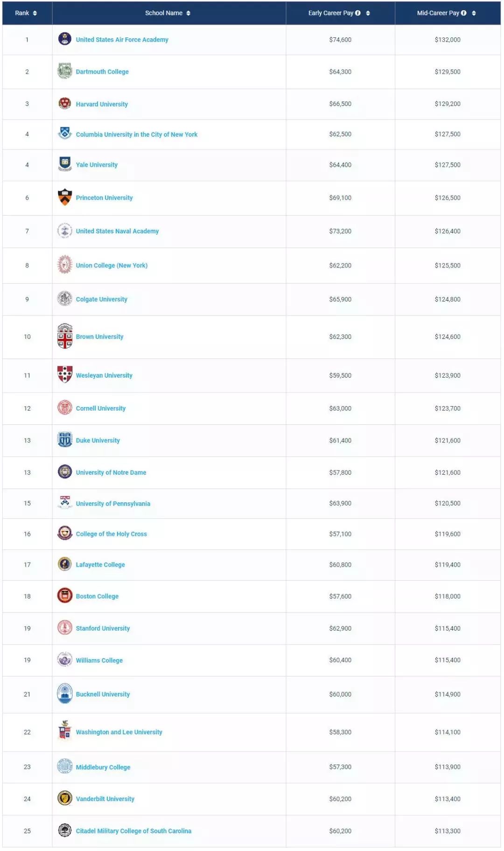Click the Washington and Lee University crest
This screenshot has height=851, width=504.
(x=65, y=731)
